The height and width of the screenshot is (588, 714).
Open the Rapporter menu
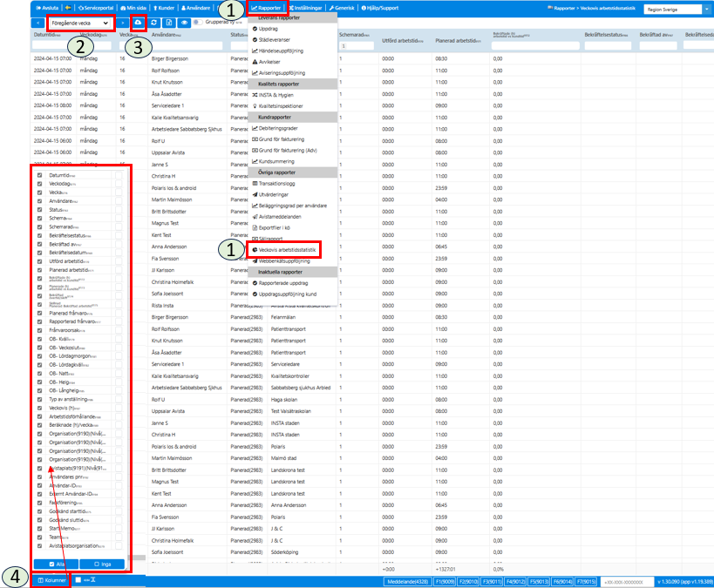click(x=267, y=8)
